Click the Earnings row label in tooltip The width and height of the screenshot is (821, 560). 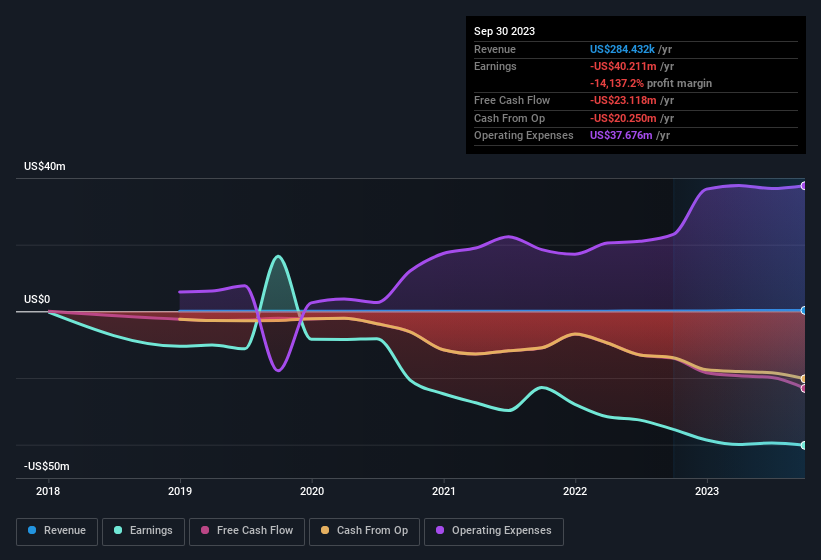(495, 66)
